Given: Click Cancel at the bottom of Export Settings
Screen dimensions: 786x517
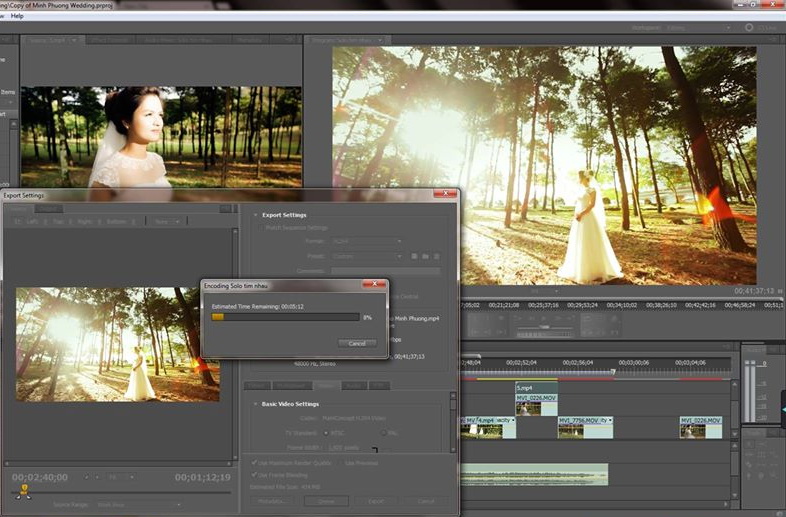Looking at the screenshot, I should (x=426, y=501).
